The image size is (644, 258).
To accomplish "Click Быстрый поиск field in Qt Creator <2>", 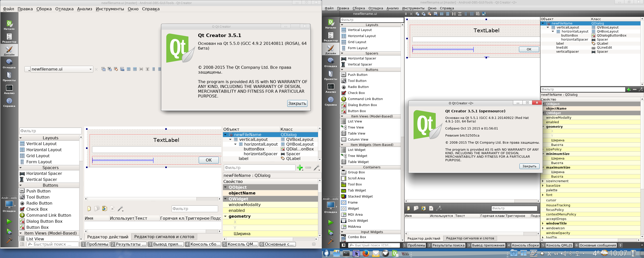I will pyautogui.click(x=374, y=245).
